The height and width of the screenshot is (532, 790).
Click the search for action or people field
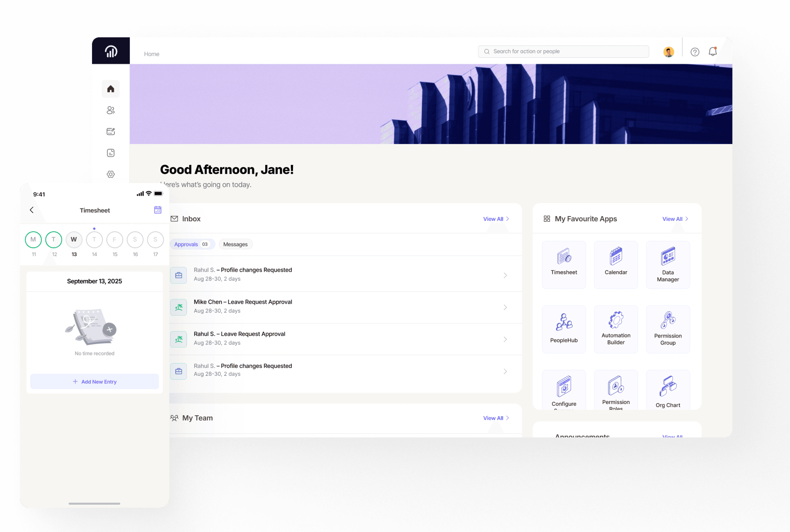click(563, 52)
